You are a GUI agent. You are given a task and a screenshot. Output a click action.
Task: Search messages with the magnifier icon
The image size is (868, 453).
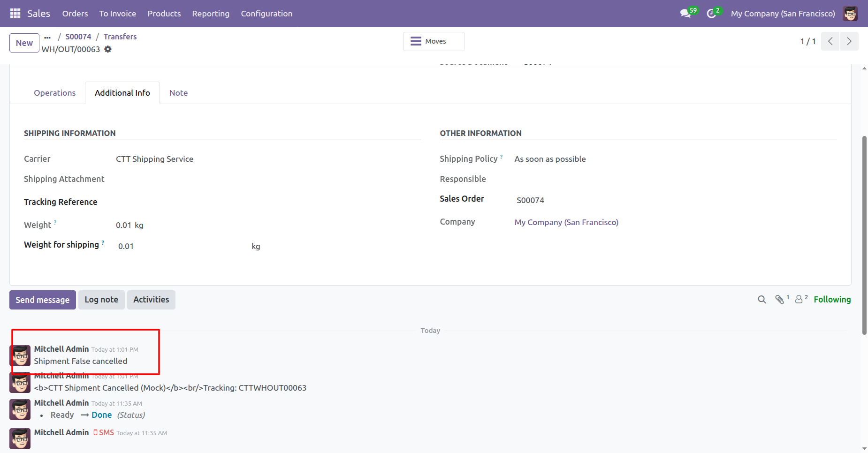(761, 300)
